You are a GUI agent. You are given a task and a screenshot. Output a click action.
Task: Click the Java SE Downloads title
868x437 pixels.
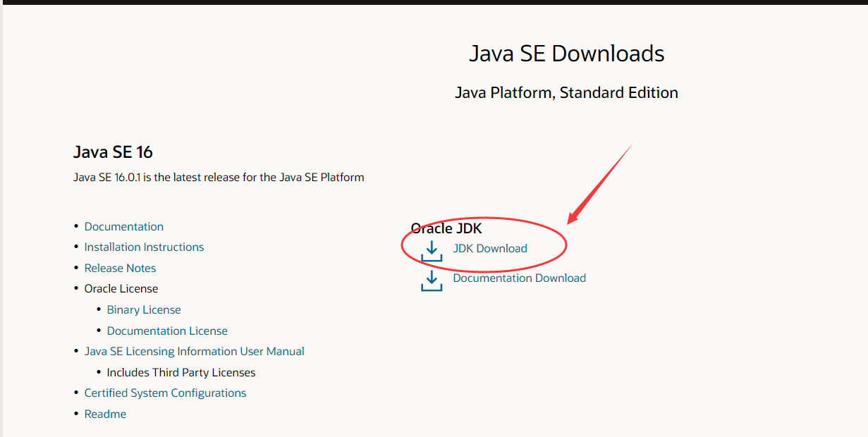click(567, 54)
